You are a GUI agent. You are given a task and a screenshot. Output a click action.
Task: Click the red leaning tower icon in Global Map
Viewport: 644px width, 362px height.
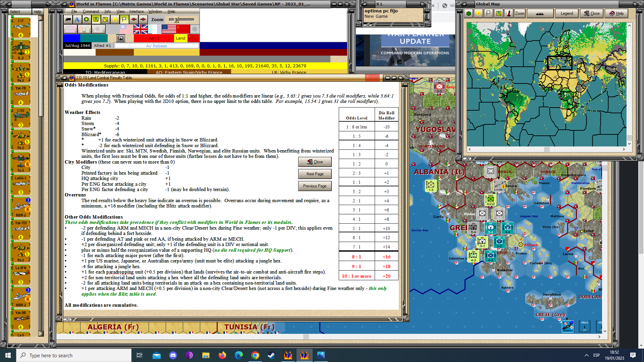(509, 13)
